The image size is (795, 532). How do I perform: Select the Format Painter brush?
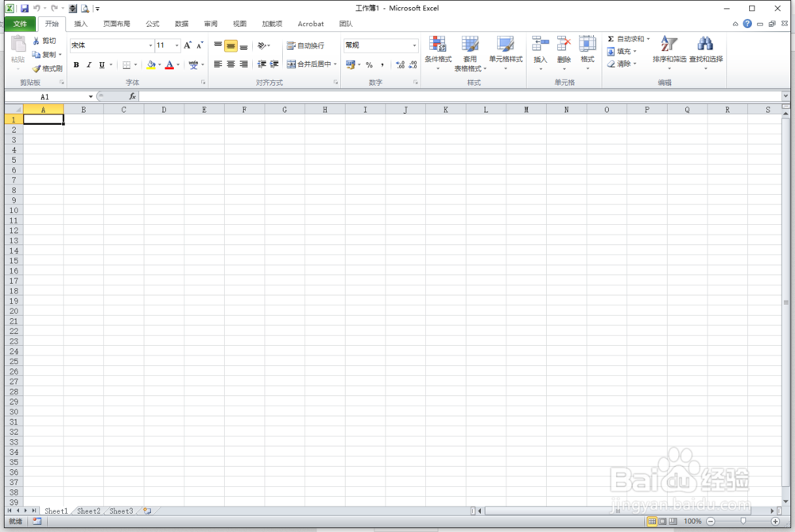(36, 68)
